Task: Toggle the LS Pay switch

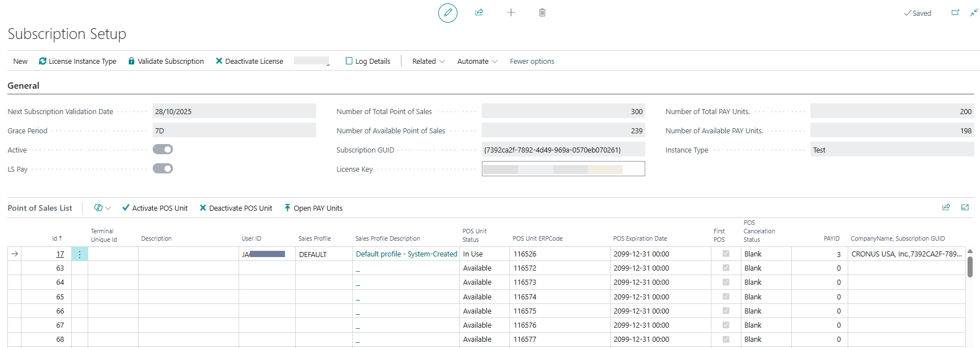Action: (163, 168)
